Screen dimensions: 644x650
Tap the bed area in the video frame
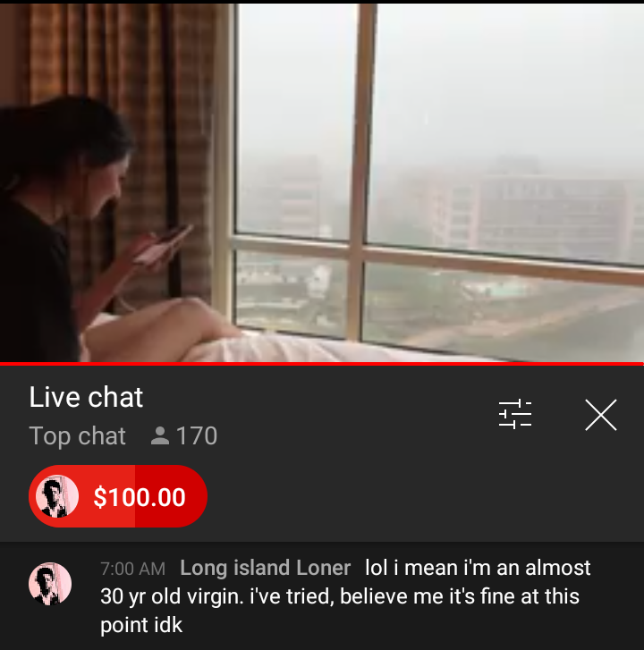pyautogui.click(x=291, y=346)
